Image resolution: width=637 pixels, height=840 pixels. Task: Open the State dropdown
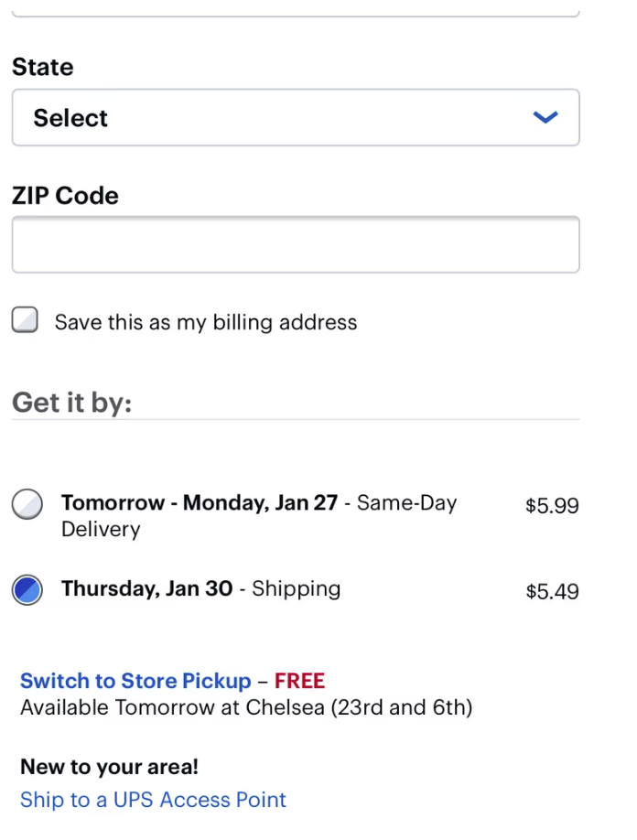295,117
